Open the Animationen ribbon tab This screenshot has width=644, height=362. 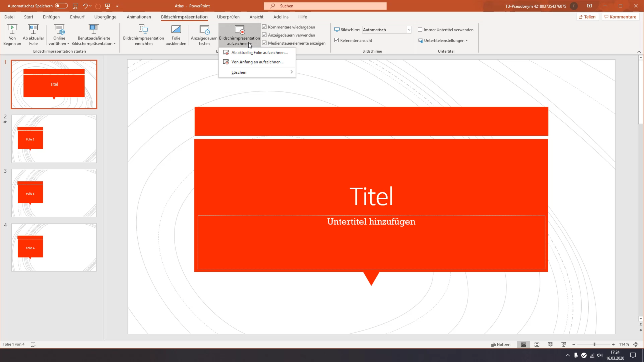(x=139, y=17)
